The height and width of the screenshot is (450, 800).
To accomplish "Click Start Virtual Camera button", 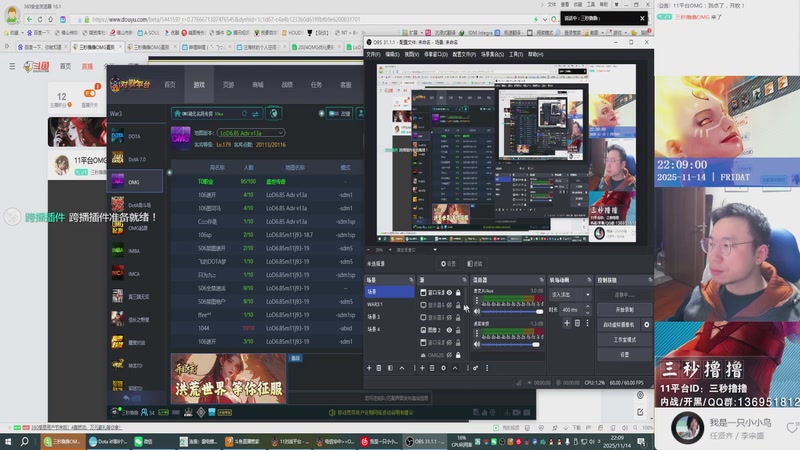I will point(619,324).
